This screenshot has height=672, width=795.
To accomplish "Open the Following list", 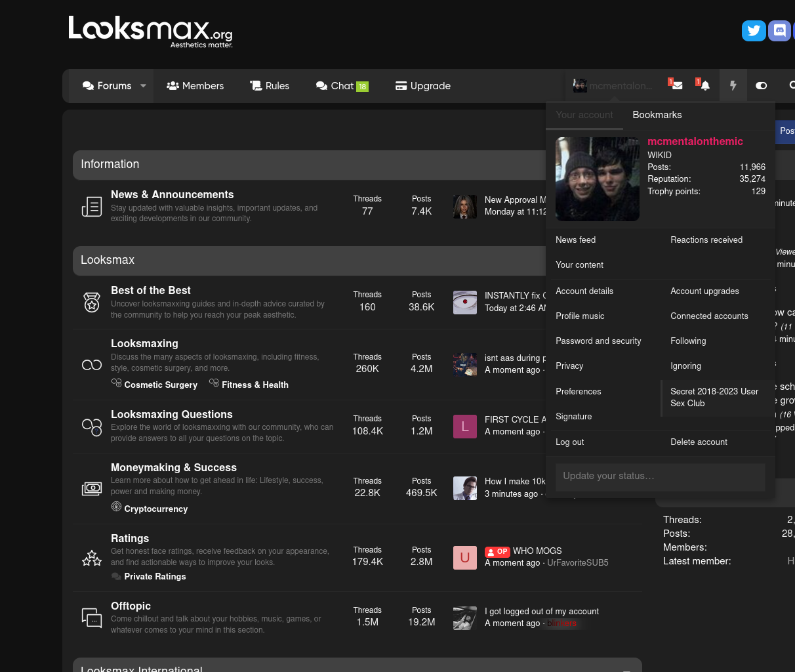I will pyautogui.click(x=688, y=341).
